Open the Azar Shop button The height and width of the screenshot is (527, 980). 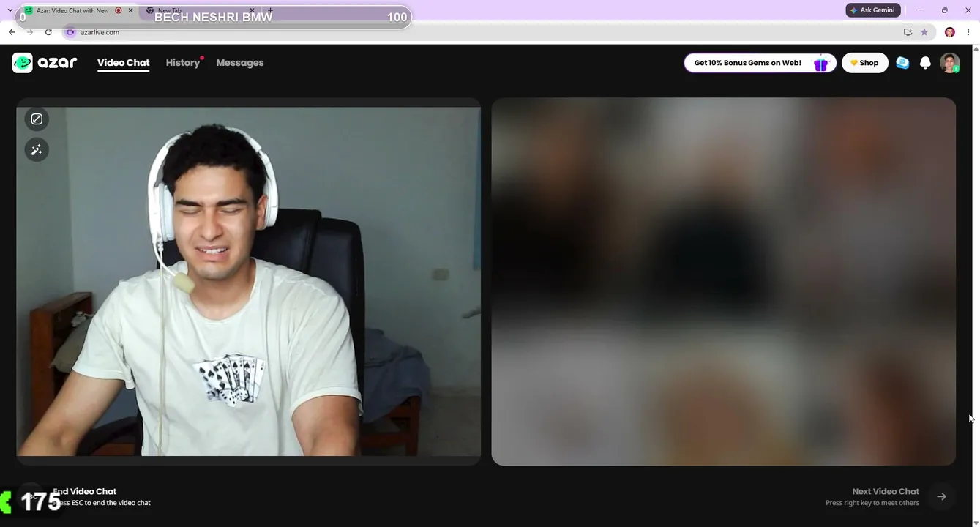point(865,63)
